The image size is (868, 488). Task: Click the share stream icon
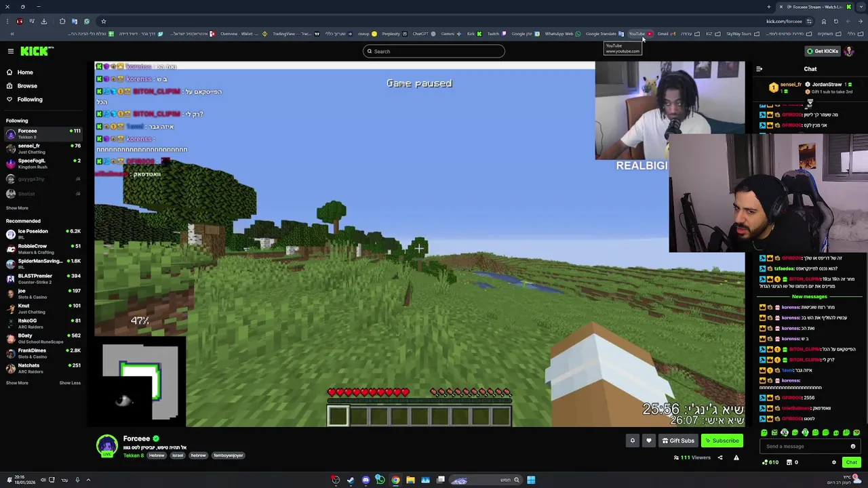coord(720,457)
